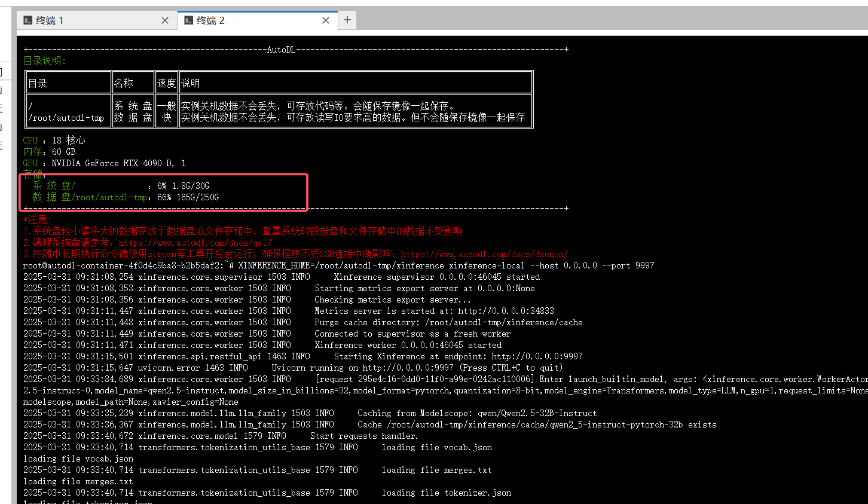Viewport: 868px width, 504px height.
Task: Click the xinference-local command line
Action: (445, 265)
